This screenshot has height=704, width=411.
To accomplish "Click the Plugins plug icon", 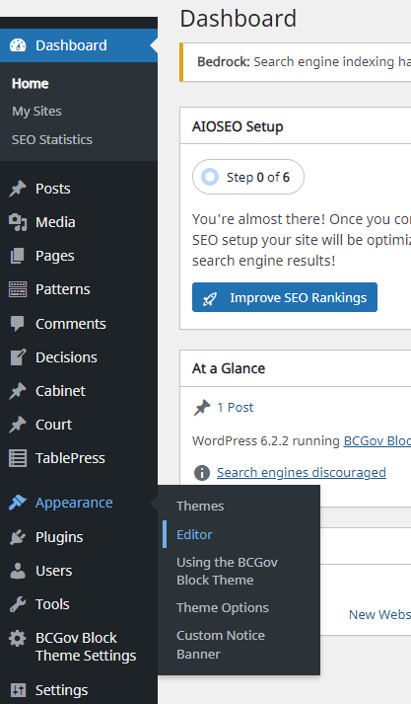I will pos(18,537).
